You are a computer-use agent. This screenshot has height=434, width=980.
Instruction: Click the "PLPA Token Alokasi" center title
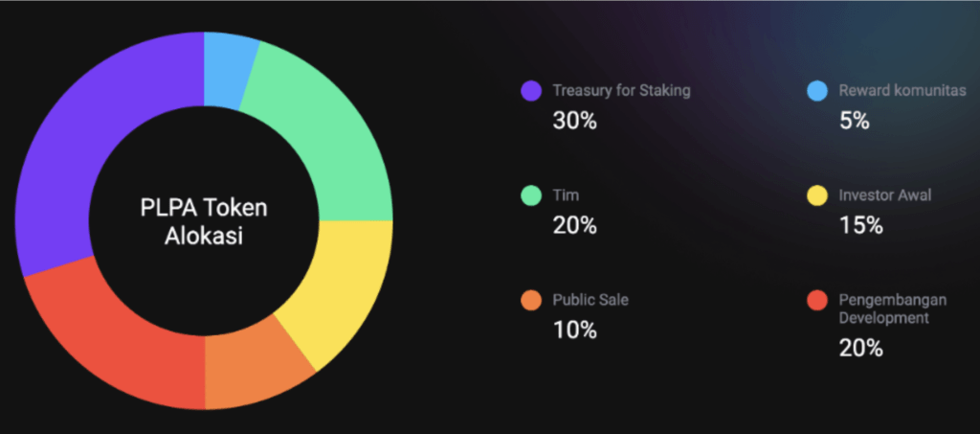pos(202,222)
